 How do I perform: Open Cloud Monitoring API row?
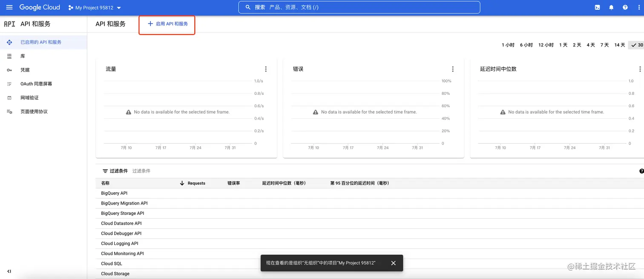pos(370,253)
